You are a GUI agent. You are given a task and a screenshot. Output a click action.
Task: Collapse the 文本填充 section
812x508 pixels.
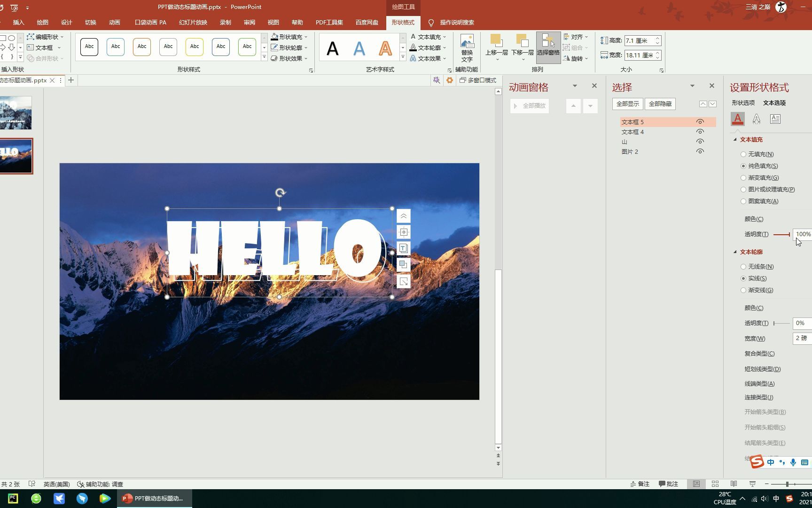pyautogui.click(x=735, y=140)
